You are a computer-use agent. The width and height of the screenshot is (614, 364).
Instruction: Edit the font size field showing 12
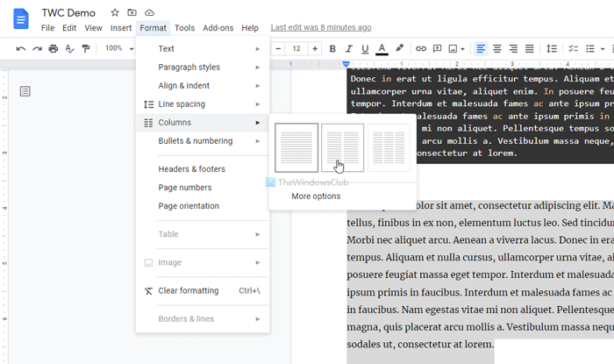click(x=296, y=48)
